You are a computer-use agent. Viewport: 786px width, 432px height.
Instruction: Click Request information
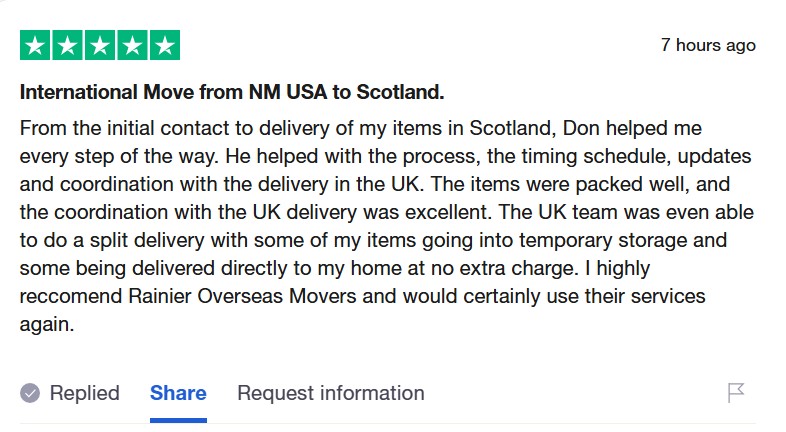(330, 393)
